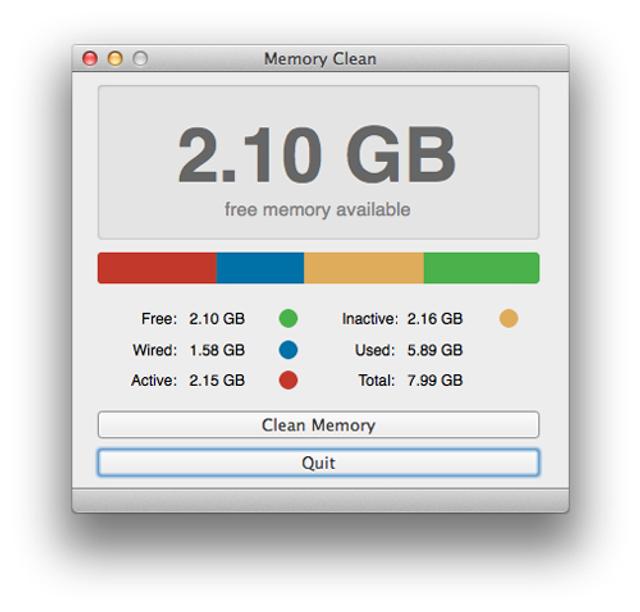The width and height of the screenshot is (640, 612).
Task: Click the blue Wired memory dot
Action: pos(288,350)
